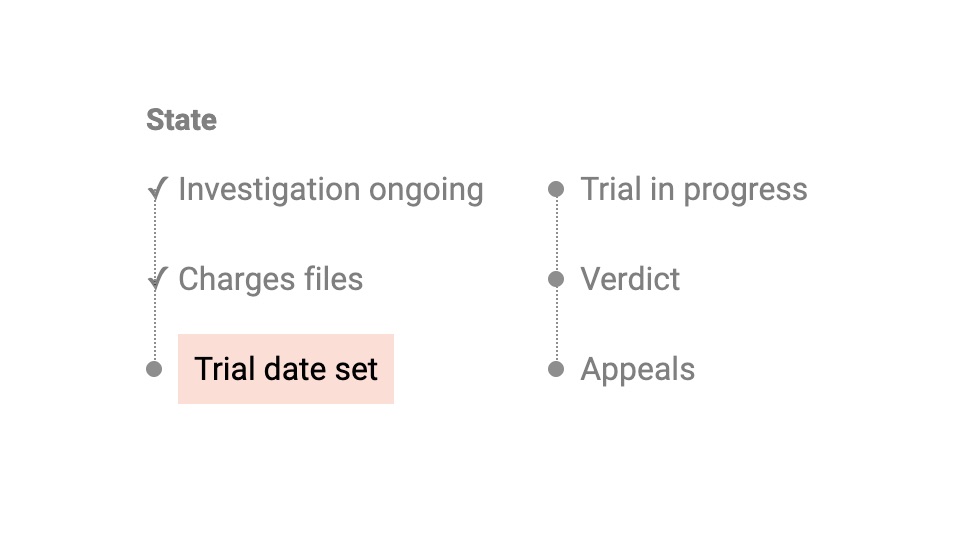960x554 pixels.
Task: Open the highlighted Trial date set step
Action: pyautogui.click(x=286, y=369)
